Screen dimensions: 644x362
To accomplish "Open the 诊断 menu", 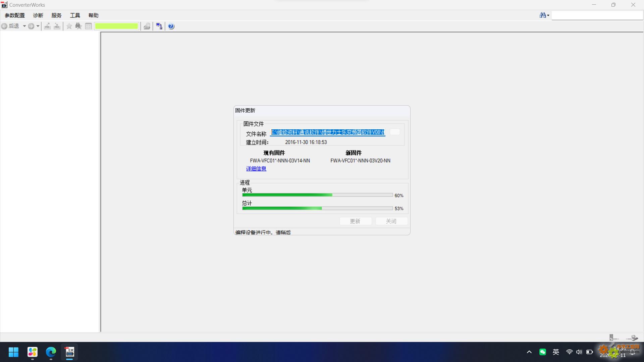I will coord(38,15).
